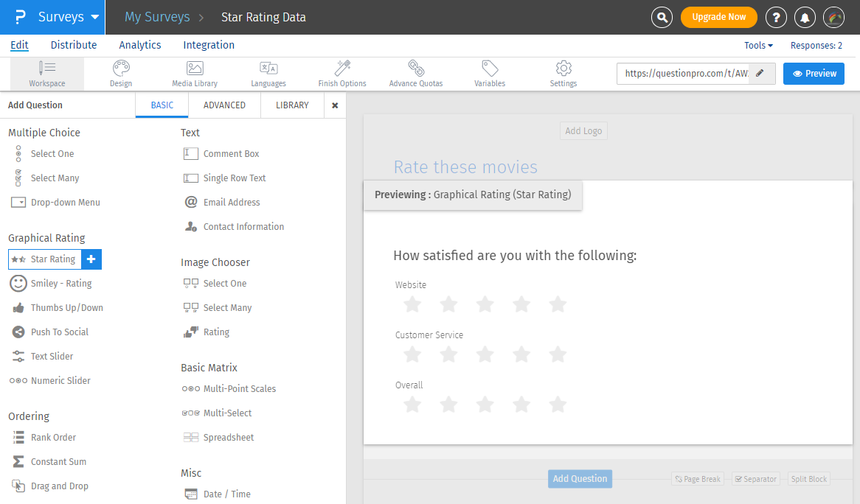Open the search magnifier in the top bar
Image resolution: width=860 pixels, height=504 pixels.
662,17
